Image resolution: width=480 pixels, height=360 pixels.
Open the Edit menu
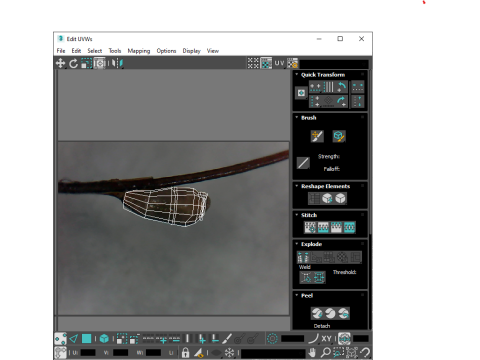tap(76, 51)
